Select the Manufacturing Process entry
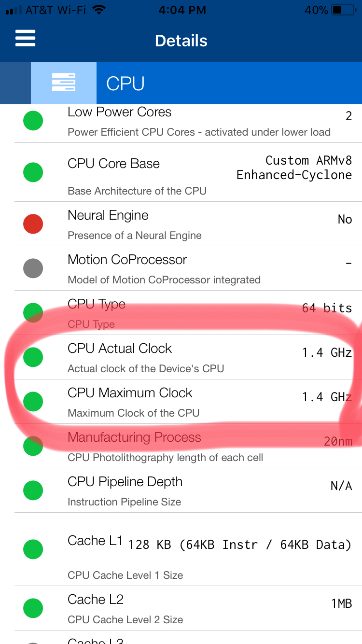The width and height of the screenshot is (362, 644). (x=181, y=446)
